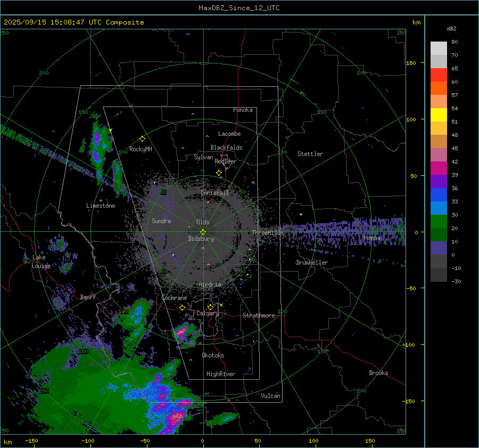Click the Blackfalds city label
The image size is (479, 448).
226,148
